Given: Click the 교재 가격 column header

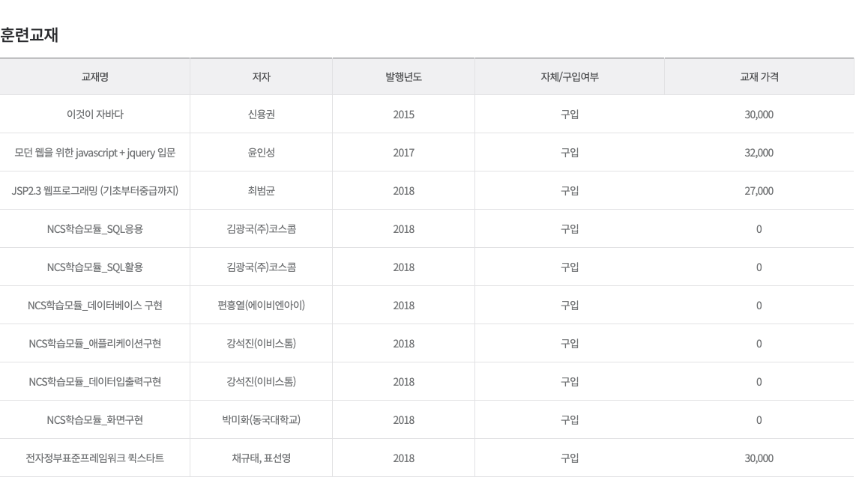Looking at the screenshot, I should [759, 76].
